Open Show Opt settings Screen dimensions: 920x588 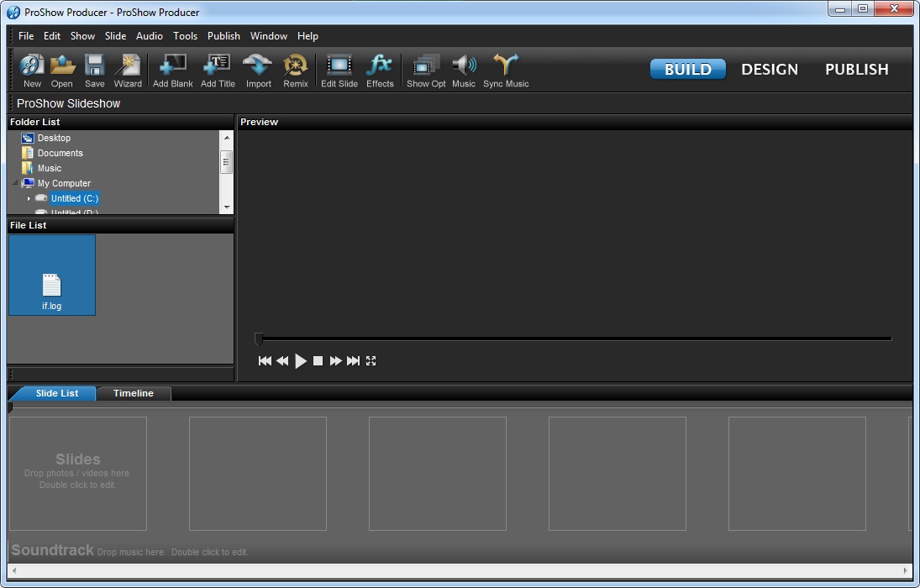tap(426, 71)
